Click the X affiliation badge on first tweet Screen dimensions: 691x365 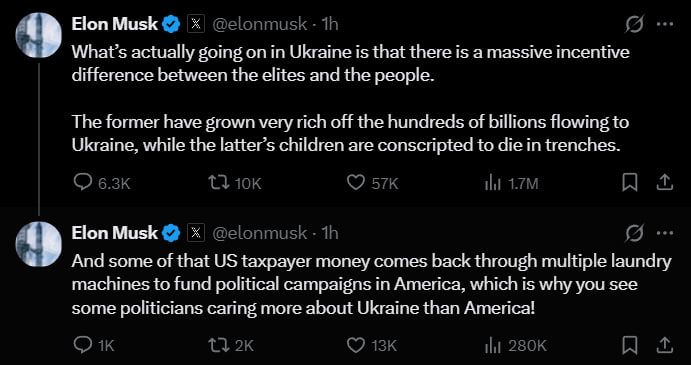196,24
